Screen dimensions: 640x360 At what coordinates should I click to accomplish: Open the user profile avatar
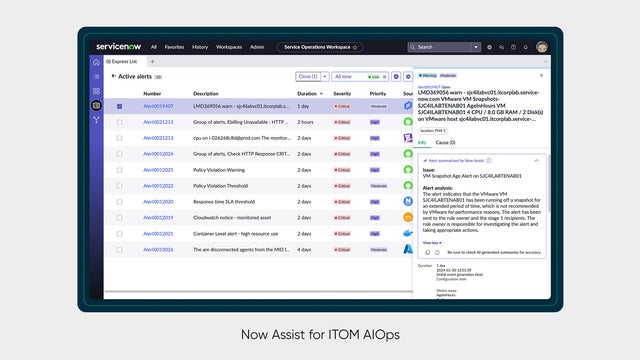pos(542,47)
